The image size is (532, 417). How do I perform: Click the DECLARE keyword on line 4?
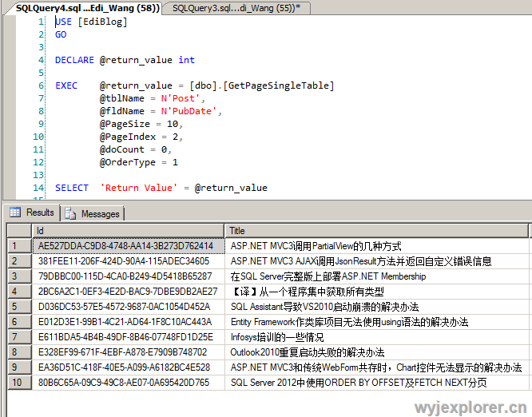coord(74,60)
